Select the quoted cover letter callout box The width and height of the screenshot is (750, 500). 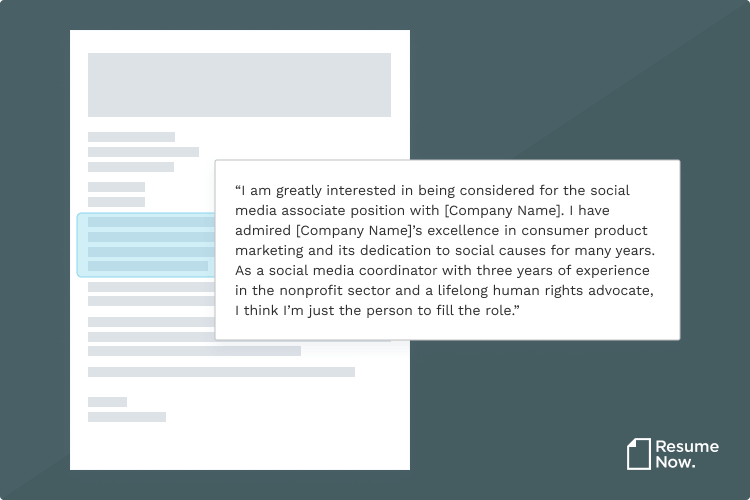[447, 250]
